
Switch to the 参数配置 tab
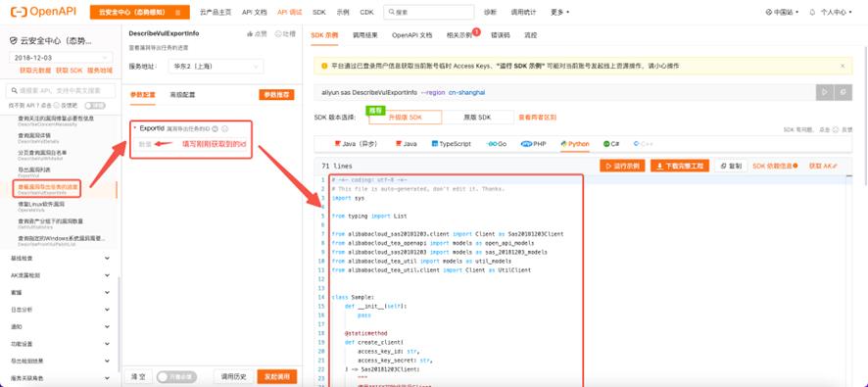(143, 95)
